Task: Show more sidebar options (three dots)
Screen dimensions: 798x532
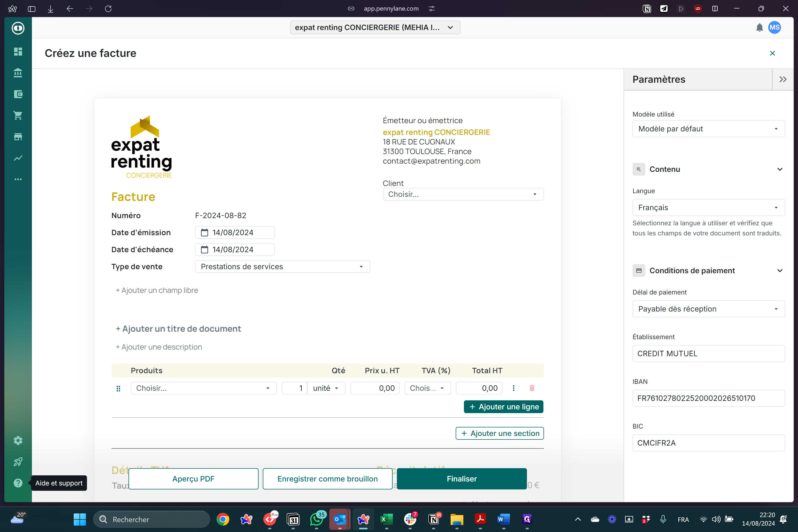Action: (18, 179)
